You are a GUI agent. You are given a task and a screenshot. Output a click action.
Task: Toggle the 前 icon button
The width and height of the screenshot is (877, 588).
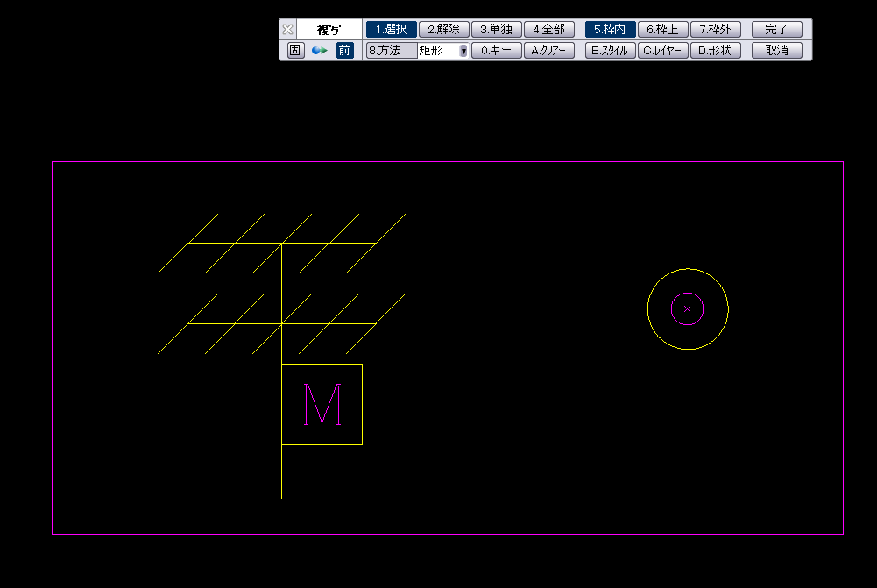tap(344, 51)
